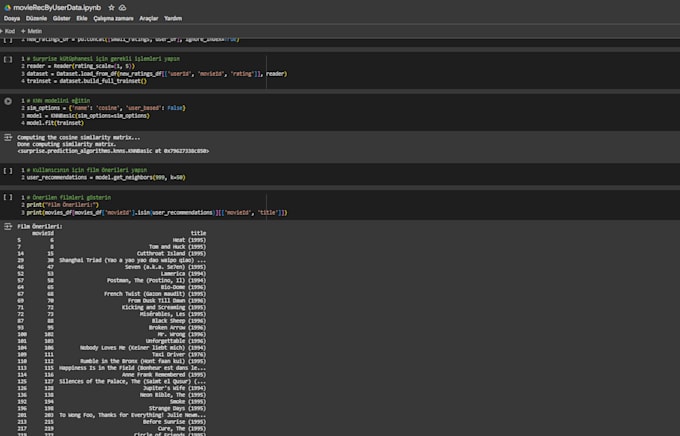Click the 'Unforgettable (1996)' output row
The width and height of the screenshot is (680, 436).
(x=112, y=341)
